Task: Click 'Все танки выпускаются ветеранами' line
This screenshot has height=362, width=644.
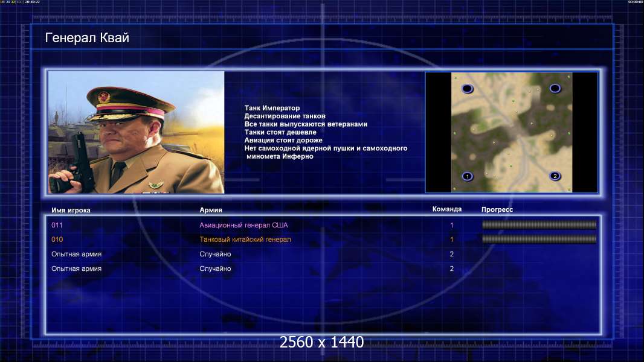Action: 306,124
